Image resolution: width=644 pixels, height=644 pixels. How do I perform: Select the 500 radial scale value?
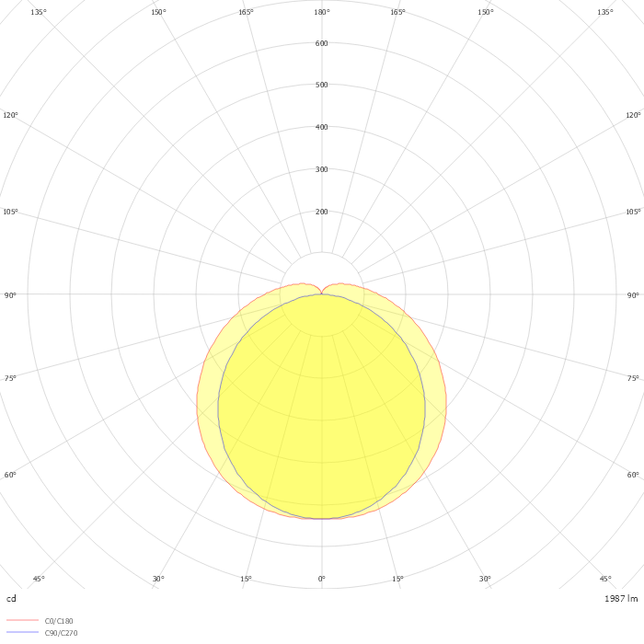pos(322,85)
